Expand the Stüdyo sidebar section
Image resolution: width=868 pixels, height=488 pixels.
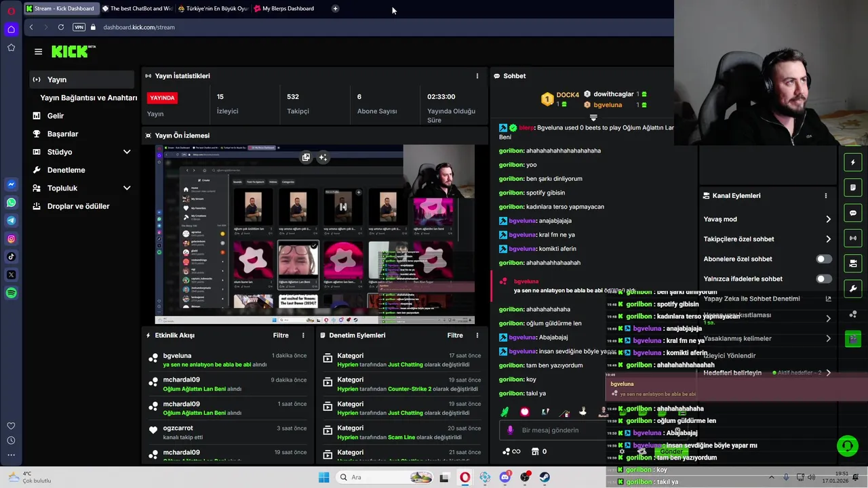[x=127, y=152]
